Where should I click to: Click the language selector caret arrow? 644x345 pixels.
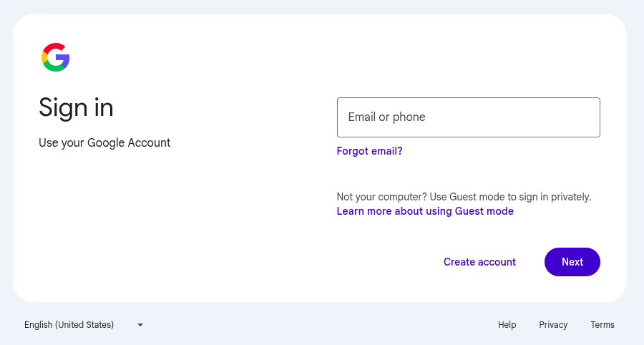(140, 325)
